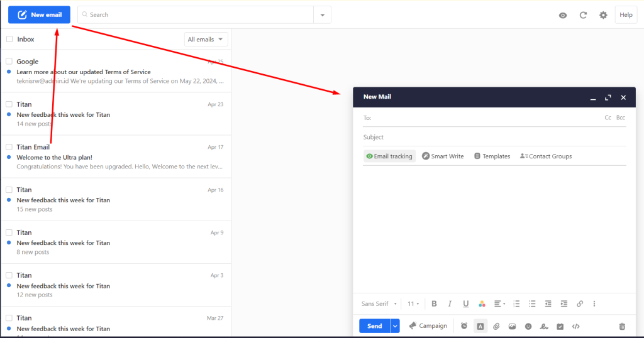This screenshot has width=644, height=338.
Task: Insert a bulleted list
Action: 532,304
